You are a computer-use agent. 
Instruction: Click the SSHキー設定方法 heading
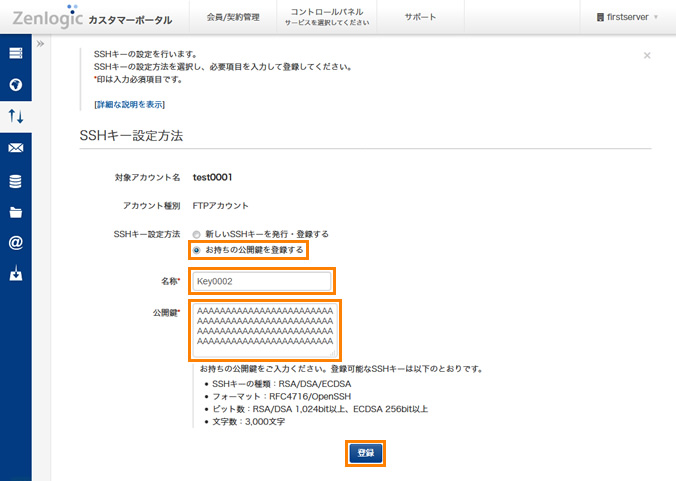pyautogui.click(x=131, y=135)
